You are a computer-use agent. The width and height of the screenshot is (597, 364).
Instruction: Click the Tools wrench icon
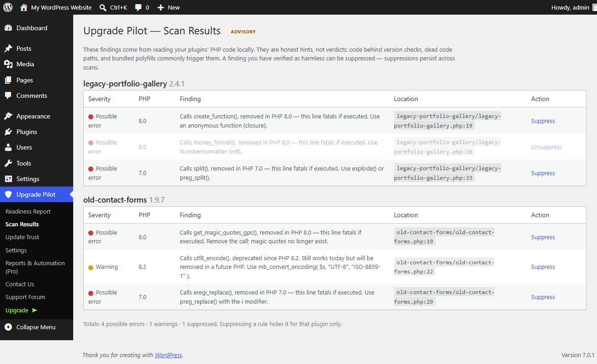8,163
